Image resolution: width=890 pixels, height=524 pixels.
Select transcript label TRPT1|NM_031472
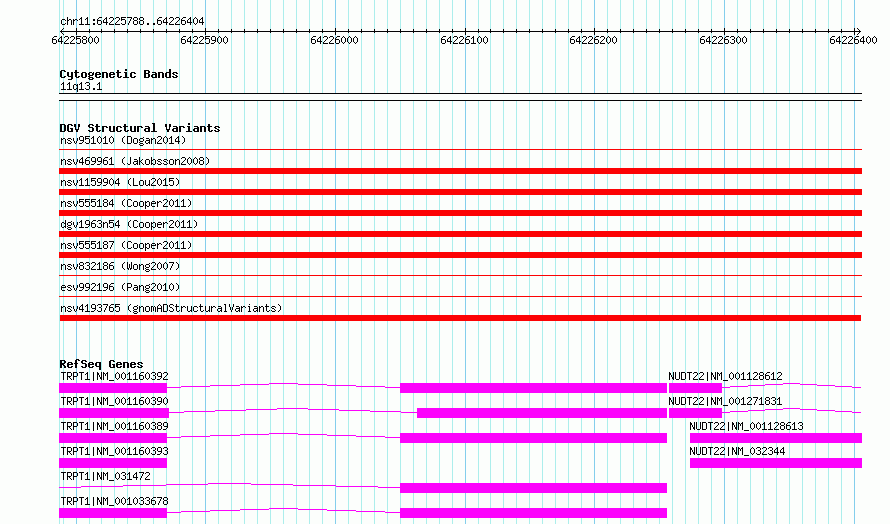pos(105,476)
